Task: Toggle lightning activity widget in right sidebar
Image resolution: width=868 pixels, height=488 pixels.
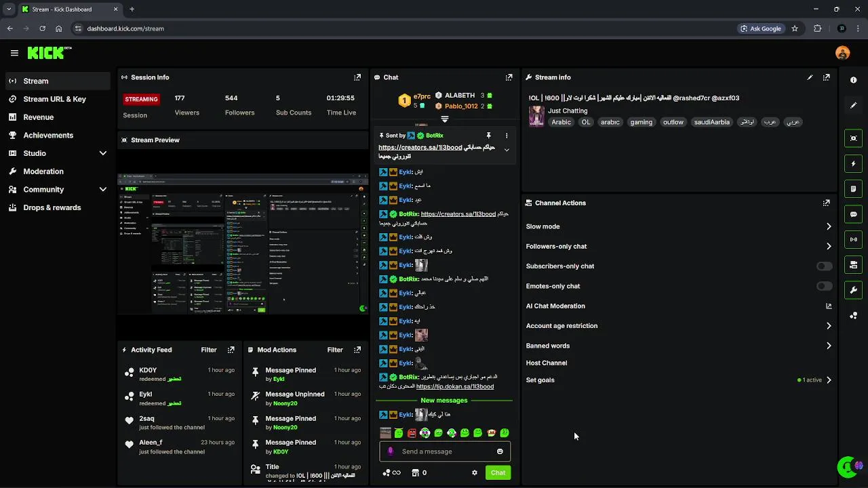Action: tap(854, 163)
